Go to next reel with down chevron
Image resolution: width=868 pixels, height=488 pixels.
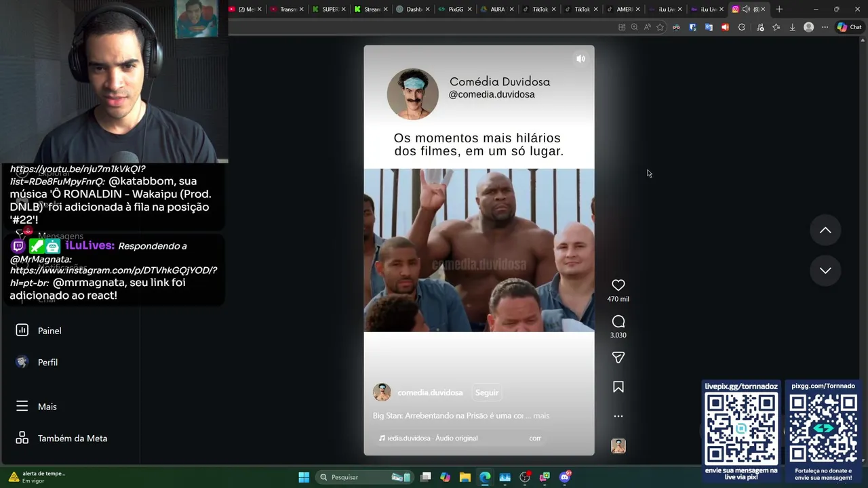coord(825,270)
